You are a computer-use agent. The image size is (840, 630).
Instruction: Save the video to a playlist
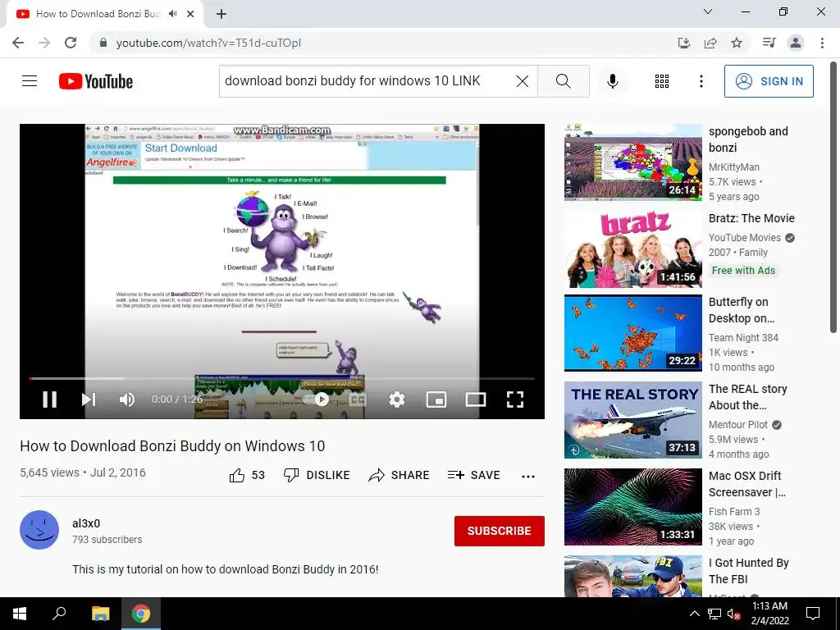tap(473, 475)
